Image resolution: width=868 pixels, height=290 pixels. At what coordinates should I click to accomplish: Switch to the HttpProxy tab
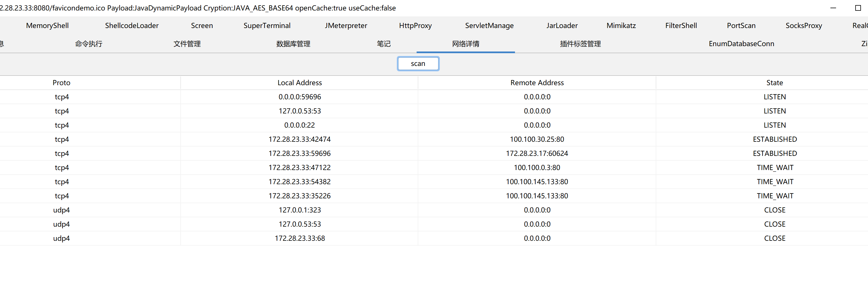click(x=415, y=26)
